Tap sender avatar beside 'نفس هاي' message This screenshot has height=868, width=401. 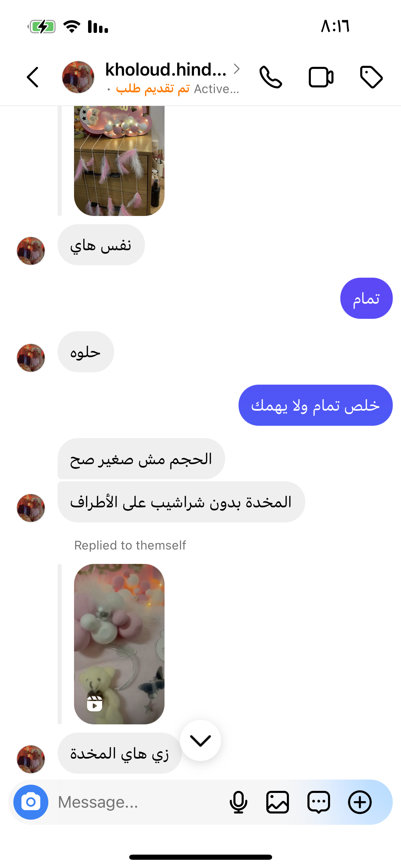tap(31, 251)
